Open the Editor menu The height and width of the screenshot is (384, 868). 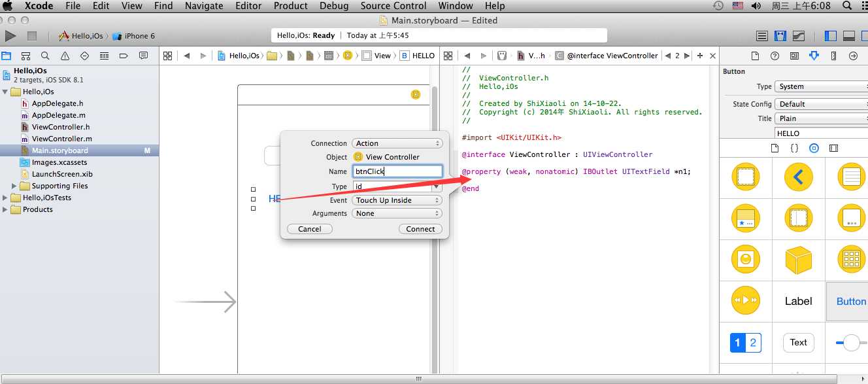(x=248, y=6)
